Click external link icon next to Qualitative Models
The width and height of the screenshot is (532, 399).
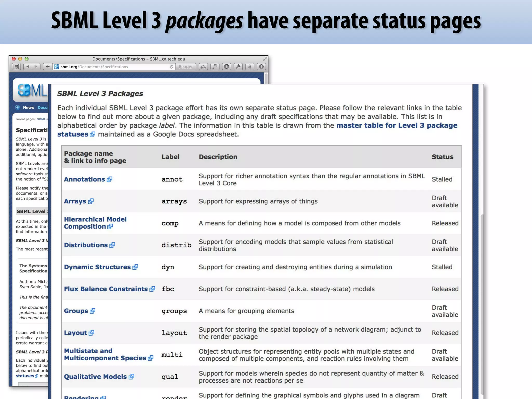pyautogui.click(x=131, y=377)
